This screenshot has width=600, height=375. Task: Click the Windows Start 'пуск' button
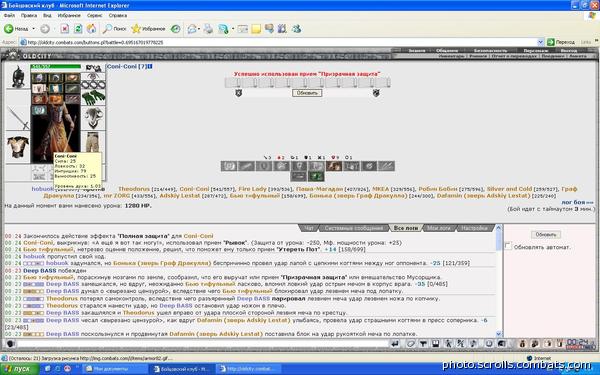tap(20, 369)
